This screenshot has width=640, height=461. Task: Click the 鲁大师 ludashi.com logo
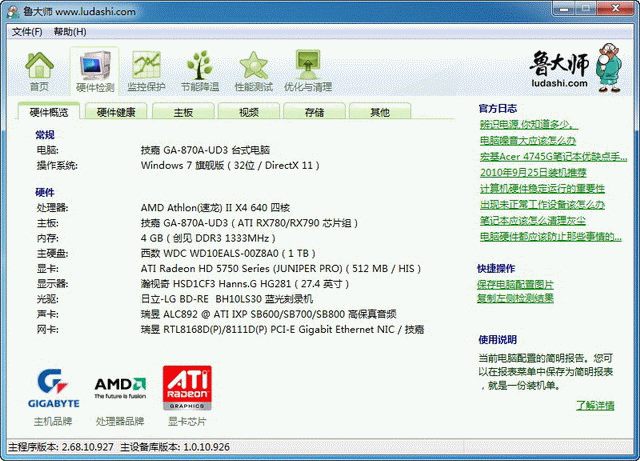pyautogui.click(x=576, y=69)
